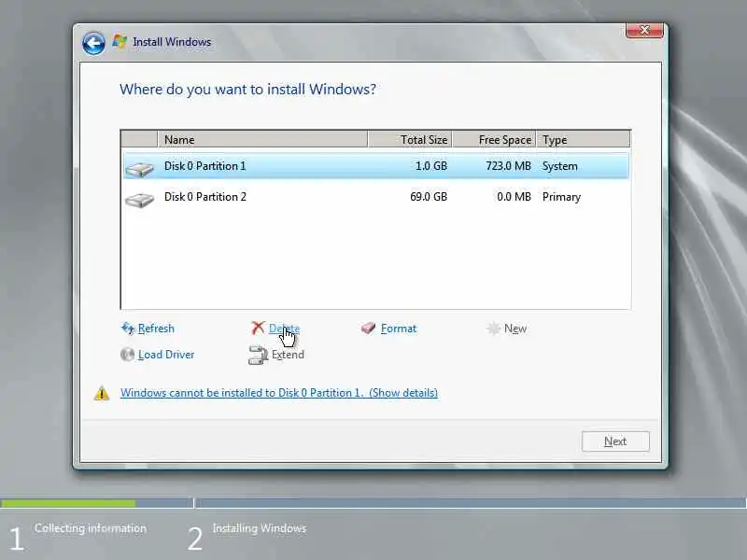The image size is (747, 560).
Task: Click the New partition link
Action: pyautogui.click(x=515, y=329)
